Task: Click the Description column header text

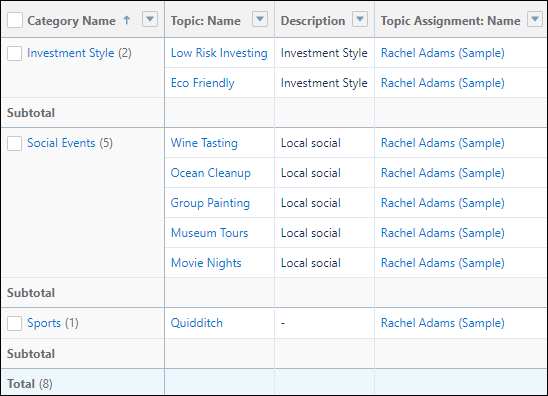Action: (313, 21)
